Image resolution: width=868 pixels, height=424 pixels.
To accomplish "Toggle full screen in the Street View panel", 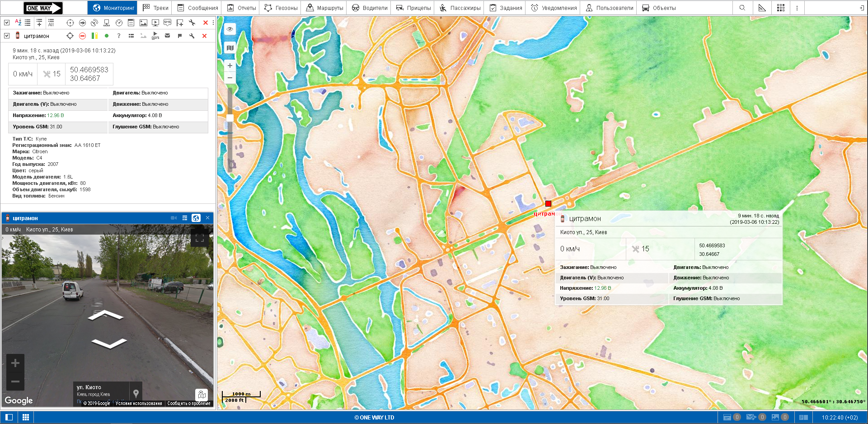I will tap(200, 238).
